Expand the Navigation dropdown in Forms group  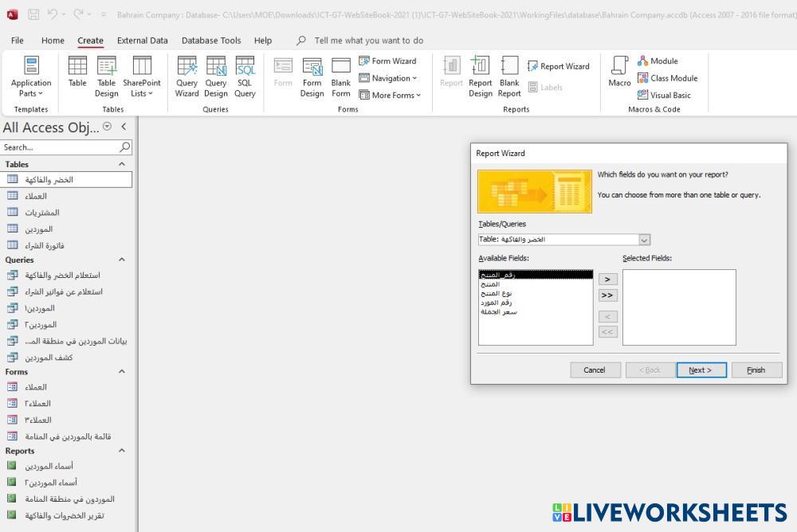387,78
